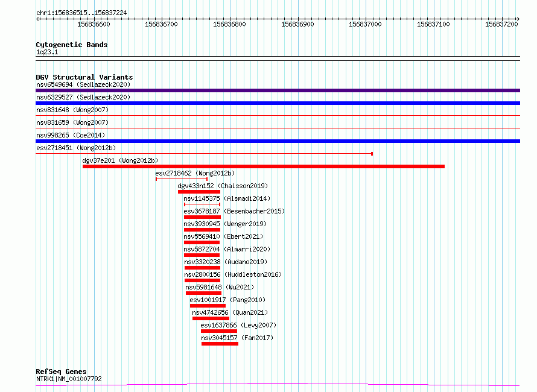Click the chr1:156836515..156837224 range label

tap(81, 13)
